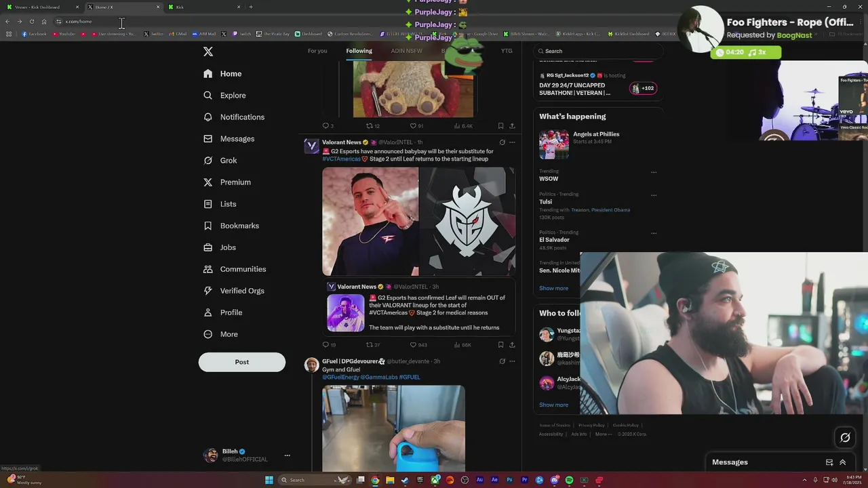Click the Lists icon in sidebar

coord(208,204)
